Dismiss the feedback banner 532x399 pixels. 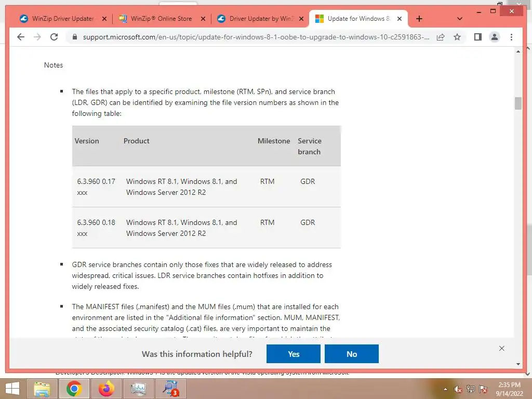pyautogui.click(x=502, y=349)
